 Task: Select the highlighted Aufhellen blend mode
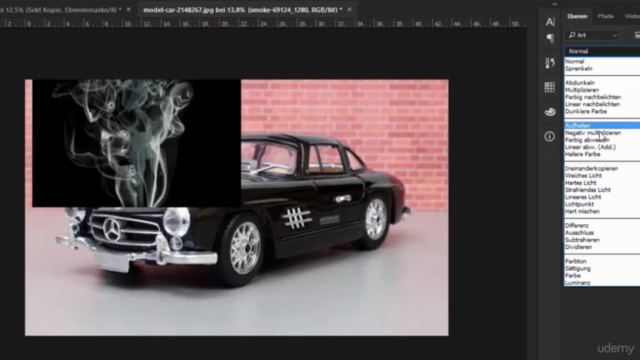click(602, 126)
